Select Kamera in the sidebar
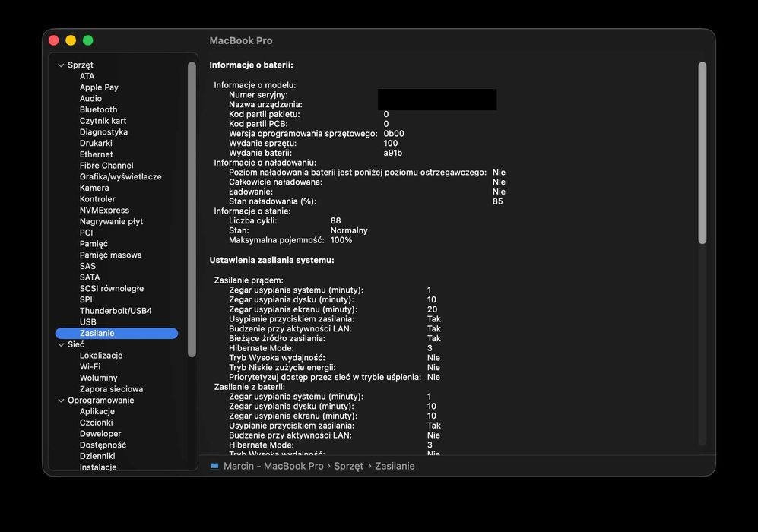This screenshot has width=758, height=532. tap(94, 188)
